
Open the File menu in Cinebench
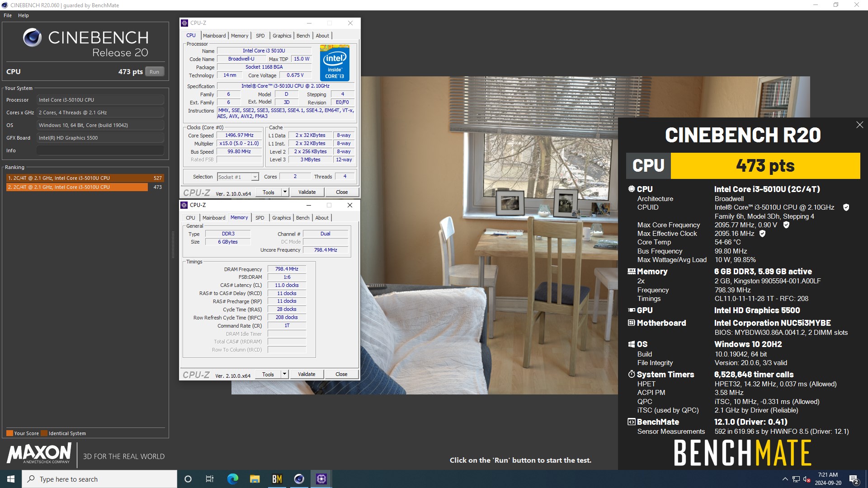8,15
